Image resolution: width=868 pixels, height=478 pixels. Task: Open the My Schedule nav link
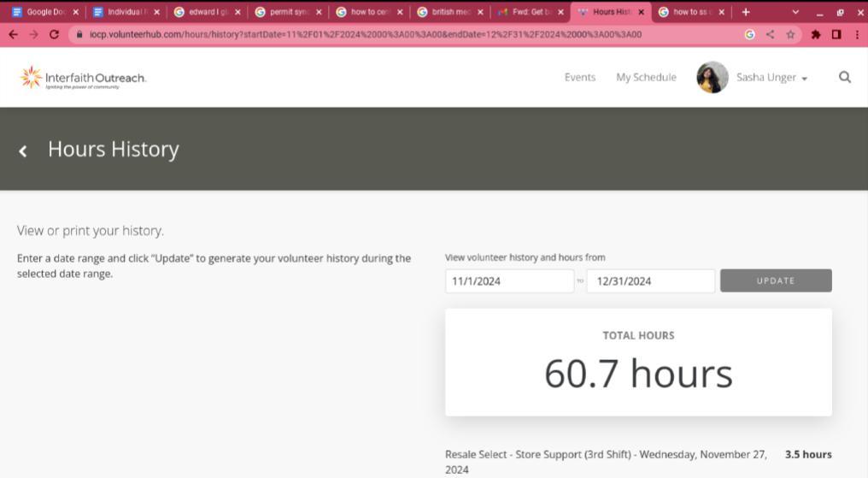[x=646, y=77]
